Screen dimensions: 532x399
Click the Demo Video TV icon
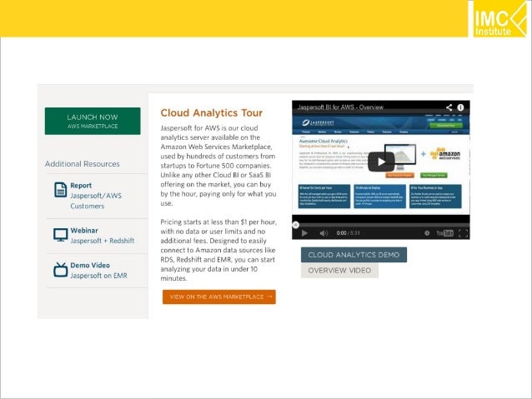[60, 270]
